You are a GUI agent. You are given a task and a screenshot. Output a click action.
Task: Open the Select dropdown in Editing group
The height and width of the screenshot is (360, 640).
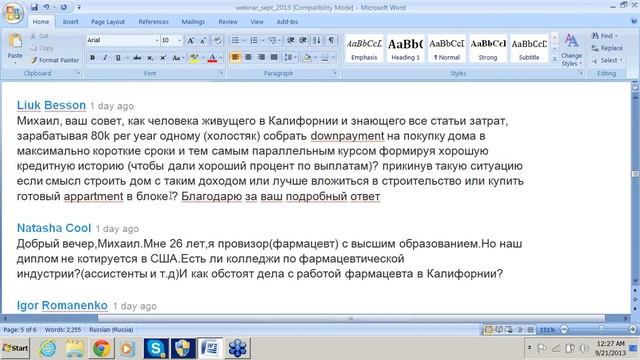pyautogui.click(x=607, y=60)
